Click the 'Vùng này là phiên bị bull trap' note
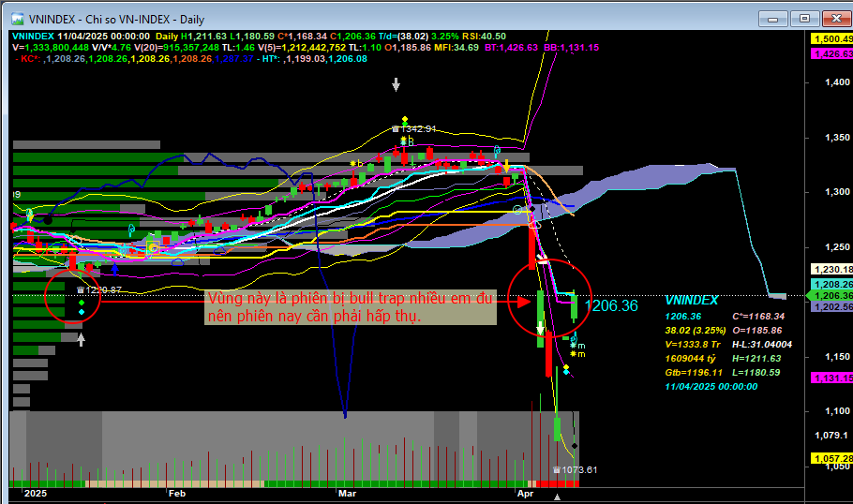Viewport: 853px width, 504px height. click(351, 307)
